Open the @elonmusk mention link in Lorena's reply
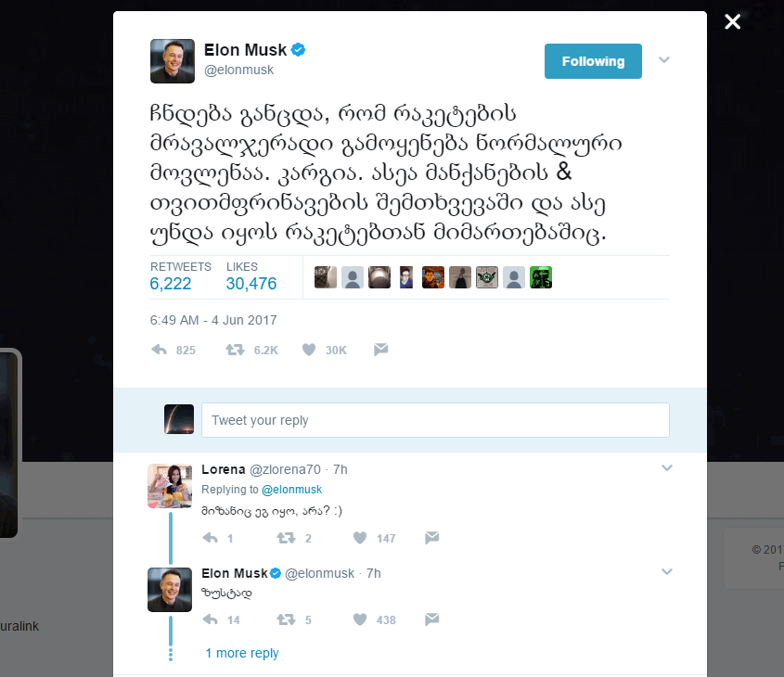Image resolution: width=784 pixels, height=677 pixels. pyautogui.click(x=291, y=490)
